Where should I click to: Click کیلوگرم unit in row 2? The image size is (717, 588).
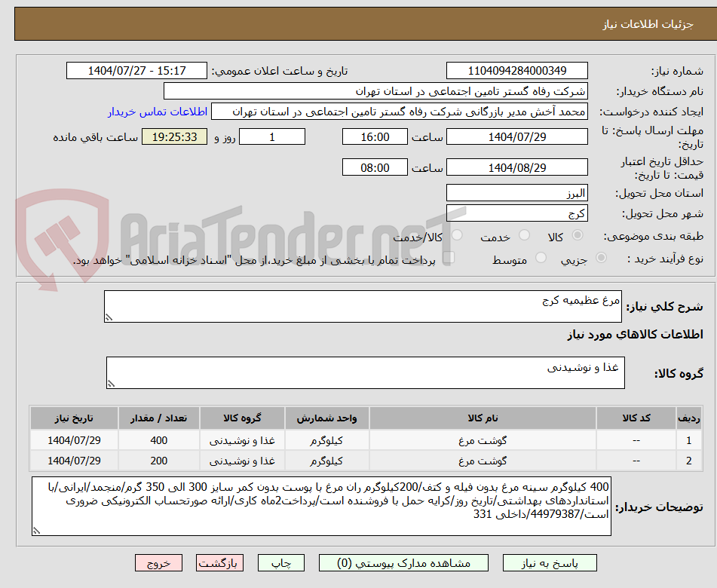pos(326,461)
